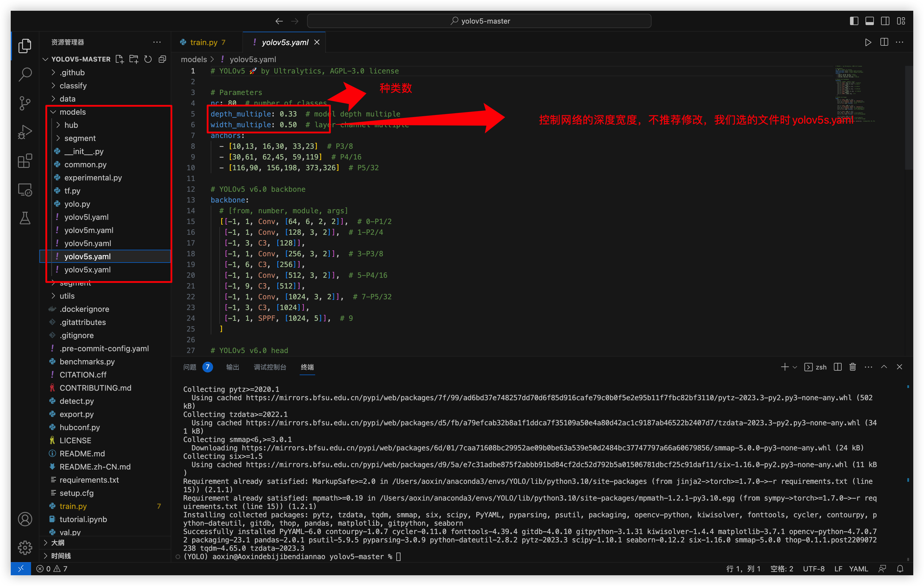Open editor more actions ellipsis
The height and width of the screenshot is (586, 924).
pos(900,42)
